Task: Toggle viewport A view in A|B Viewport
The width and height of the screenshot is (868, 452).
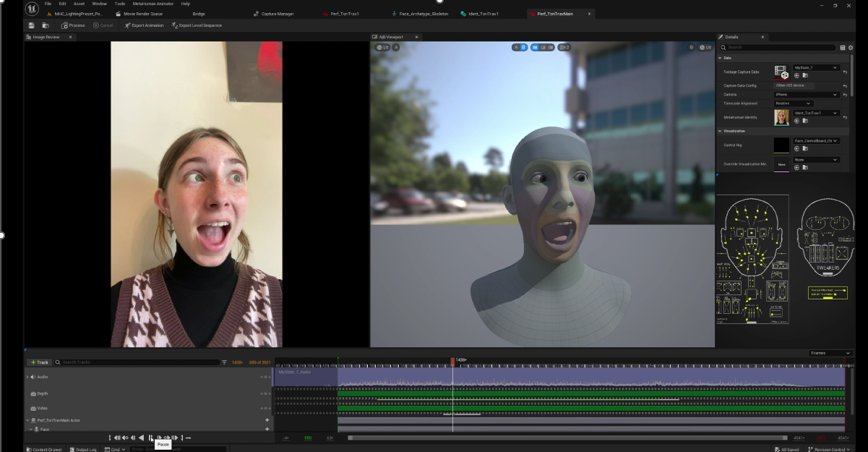Action: tap(516, 47)
